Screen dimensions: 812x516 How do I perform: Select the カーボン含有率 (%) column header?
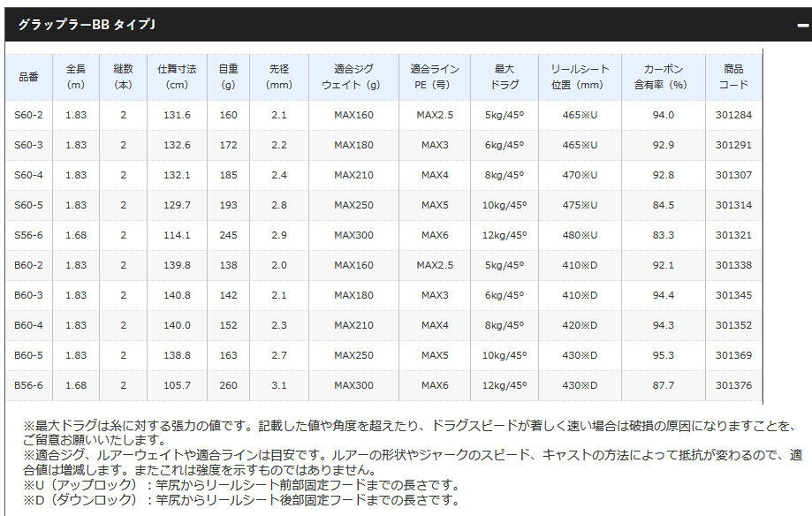[x=663, y=77]
